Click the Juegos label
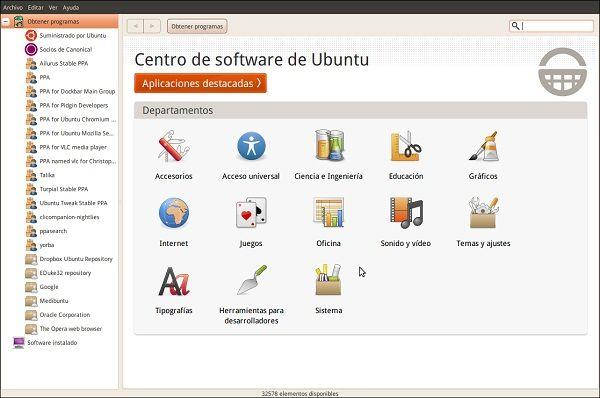 [x=251, y=243]
